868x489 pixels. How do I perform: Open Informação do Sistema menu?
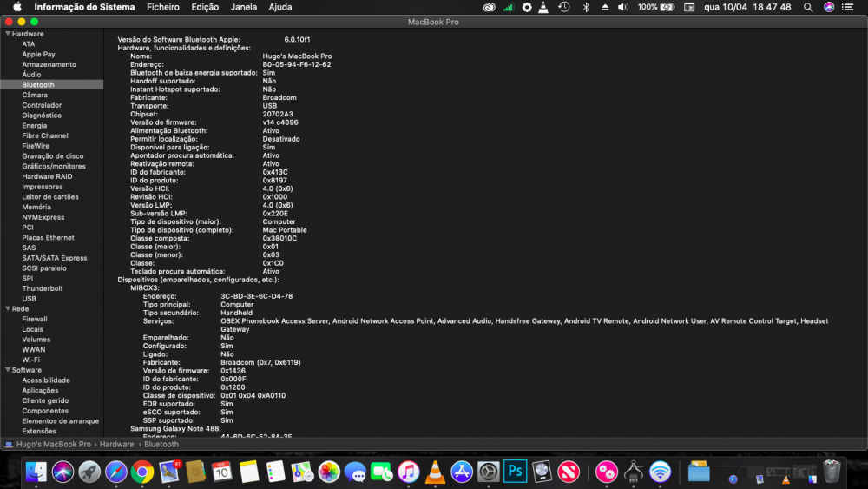[x=84, y=7]
